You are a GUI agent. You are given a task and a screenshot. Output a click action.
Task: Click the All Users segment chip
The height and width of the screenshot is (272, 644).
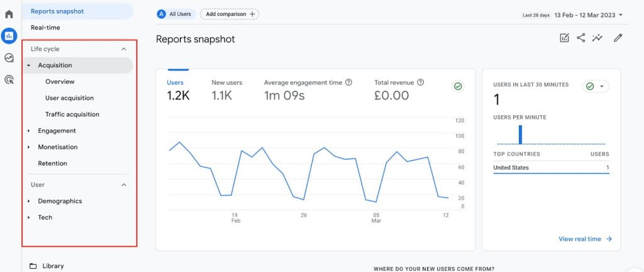tap(176, 14)
